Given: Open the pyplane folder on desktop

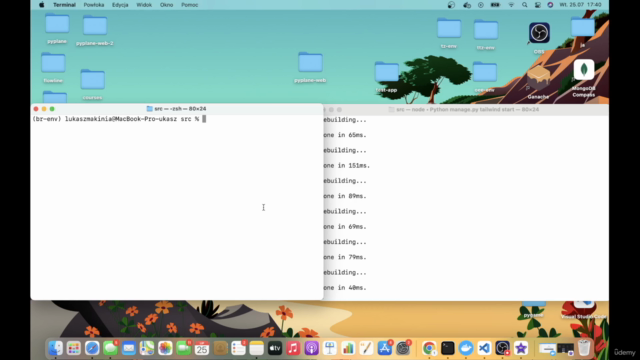Looking at the screenshot, I should [x=57, y=28].
